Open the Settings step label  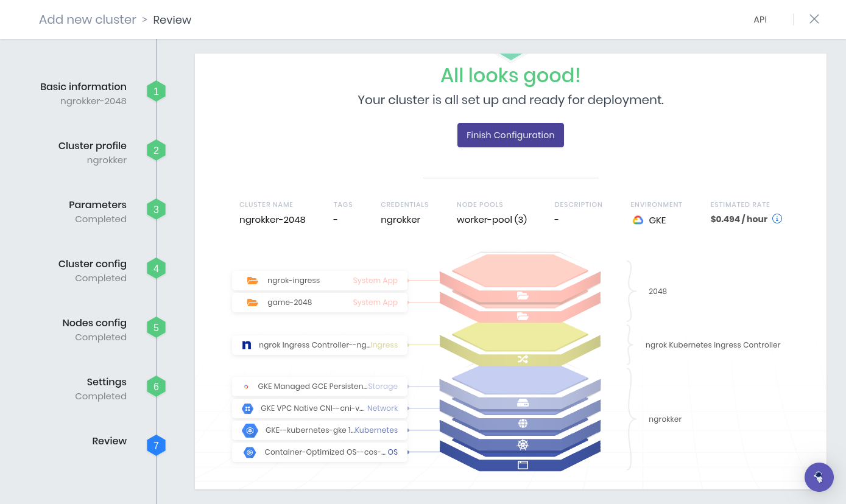[x=107, y=382]
